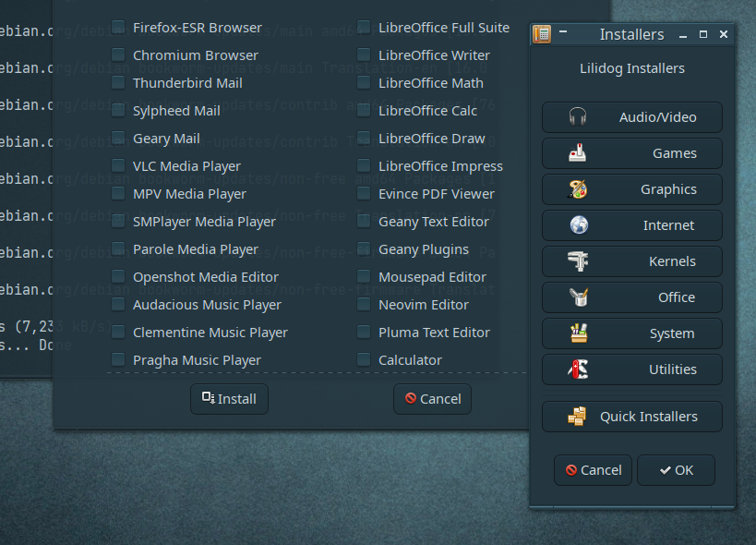Open Quick Installers packages icon

(x=577, y=417)
